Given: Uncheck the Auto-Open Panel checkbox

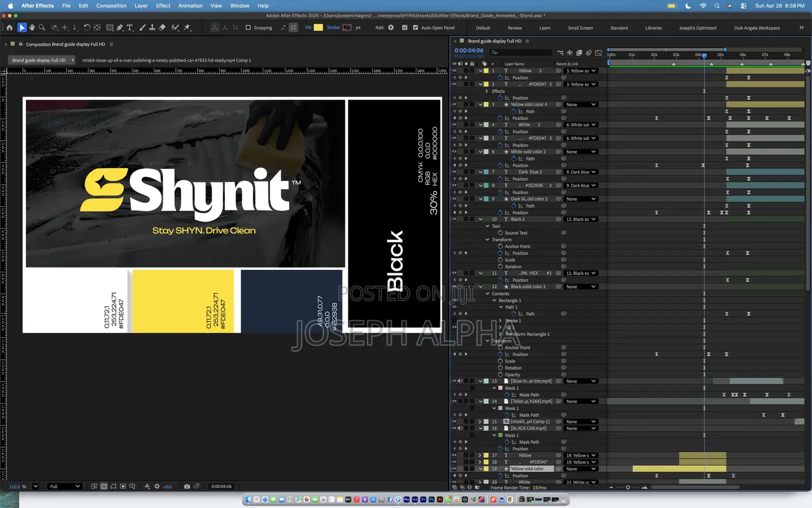Looking at the screenshot, I should coord(416,27).
